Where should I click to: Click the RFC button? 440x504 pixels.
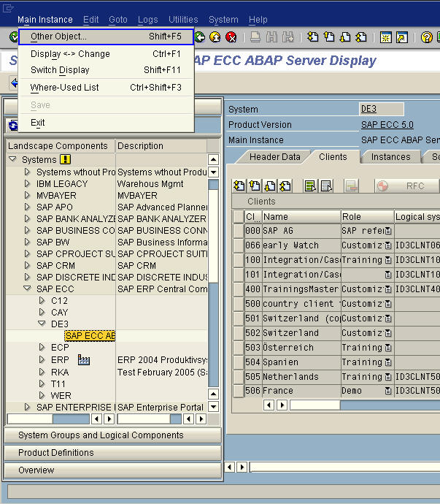pyautogui.click(x=406, y=186)
